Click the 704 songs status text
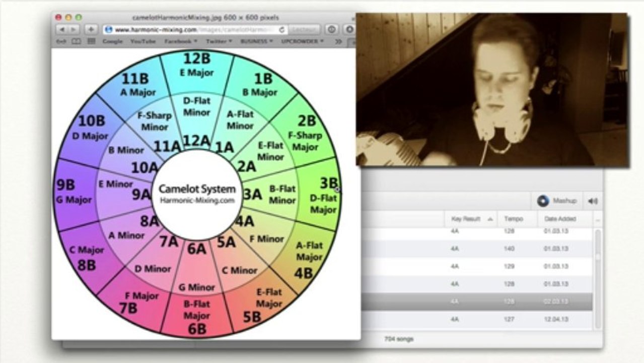This screenshot has width=644, height=363. [x=399, y=339]
